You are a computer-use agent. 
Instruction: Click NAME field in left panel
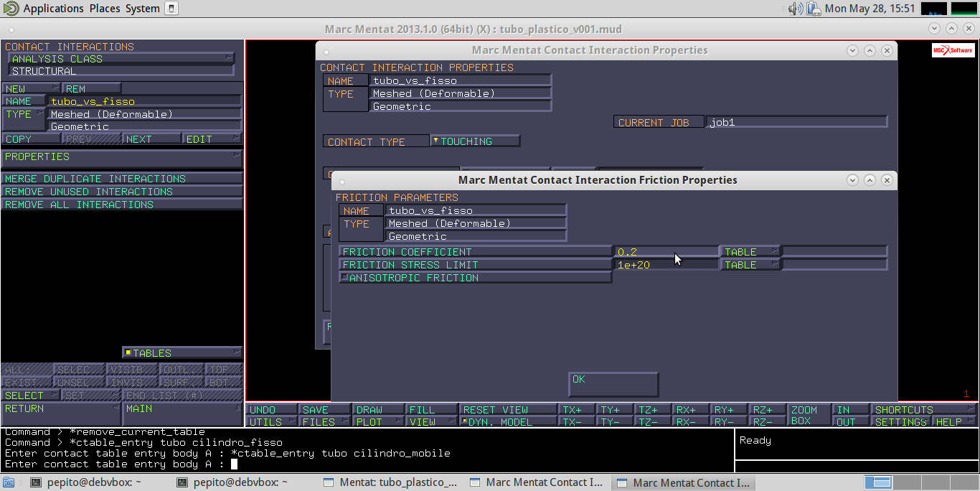[144, 101]
